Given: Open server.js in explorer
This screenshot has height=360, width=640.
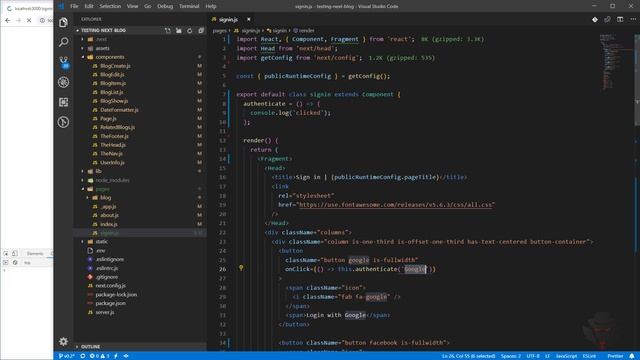Looking at the screenshot, I should pyautogui.click(x=105, y=312).
